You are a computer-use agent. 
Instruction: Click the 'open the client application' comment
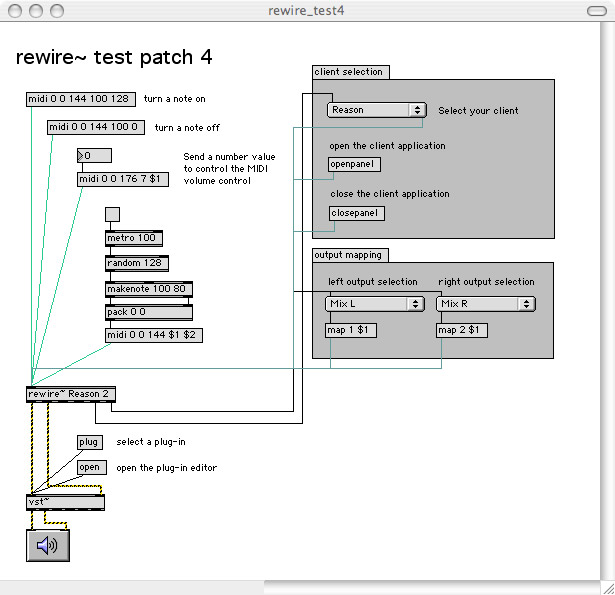[388, 146]
